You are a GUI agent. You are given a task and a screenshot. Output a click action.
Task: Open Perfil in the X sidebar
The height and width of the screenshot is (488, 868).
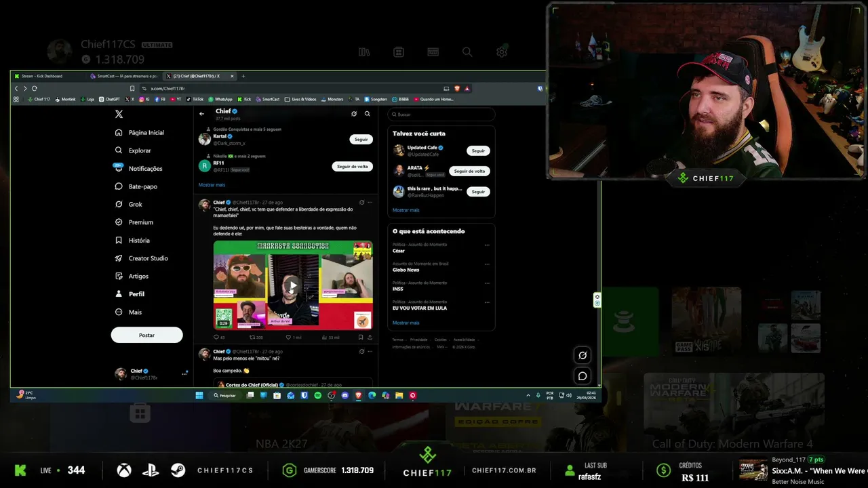[130, 294]
